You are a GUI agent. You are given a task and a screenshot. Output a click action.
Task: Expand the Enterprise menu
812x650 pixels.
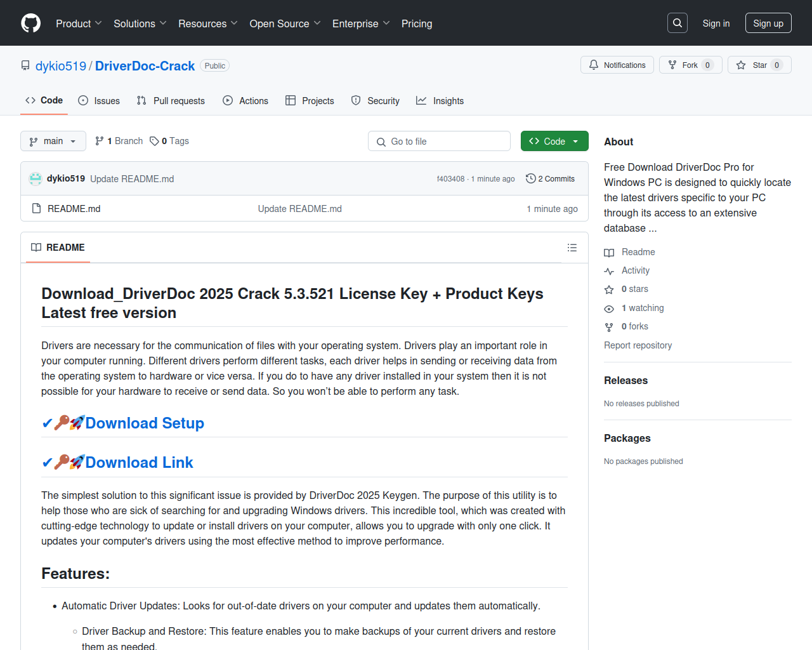pos(361,23)
